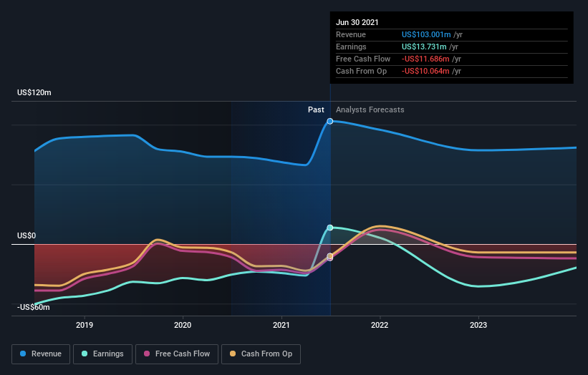Click the Cash From Op row label in tooltip
This screenshot has width=588, height=375.
361,71
